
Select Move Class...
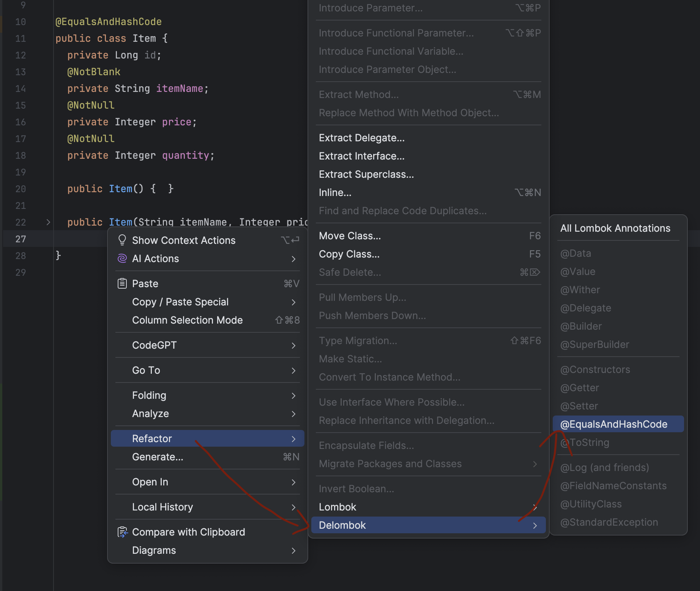(428, 236)
